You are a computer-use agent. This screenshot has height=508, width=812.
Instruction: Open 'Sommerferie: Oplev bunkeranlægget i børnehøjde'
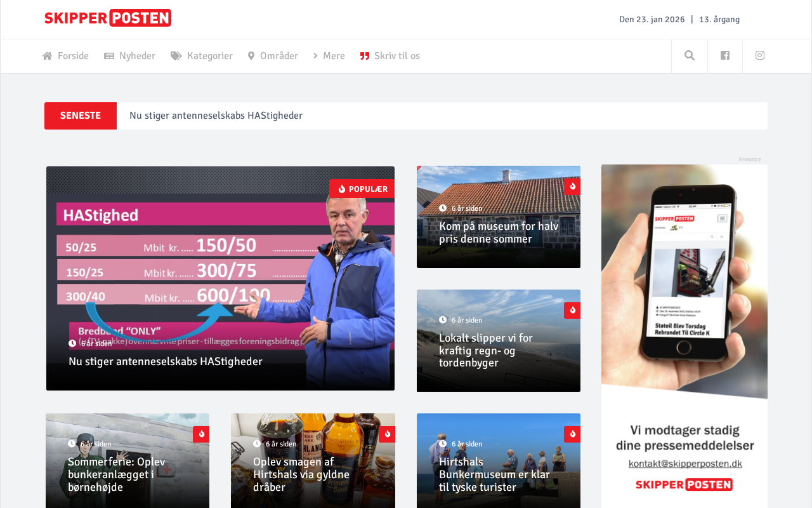(117, 474)
